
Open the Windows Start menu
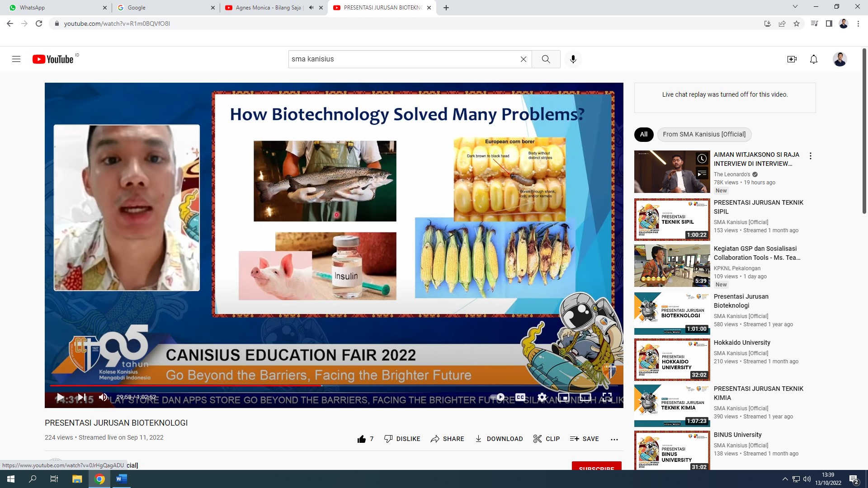[x=11, y=479]
